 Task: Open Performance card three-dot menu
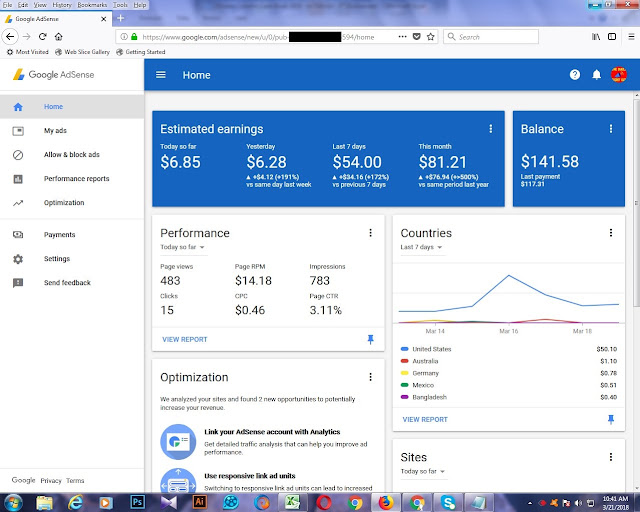pyautogui.click(x=370, y=233)
